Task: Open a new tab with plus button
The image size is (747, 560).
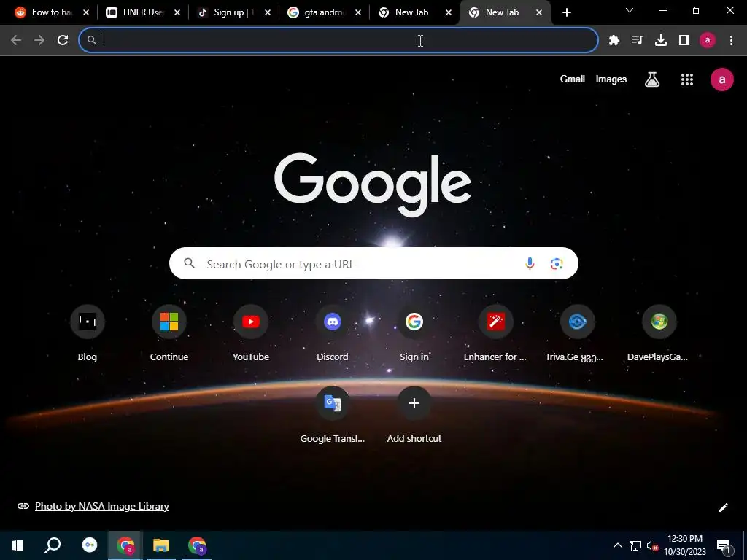Action: point(566,13)
